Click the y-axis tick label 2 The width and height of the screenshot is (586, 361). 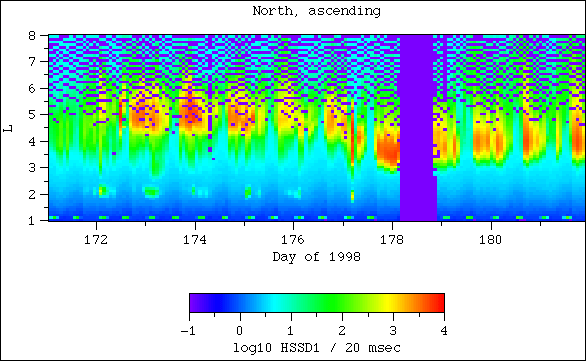point(32,195)
